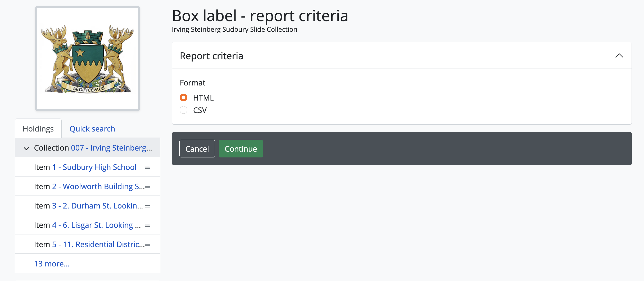644x281 pixels.
Task: Open Item 2 Woolworth Building link
Action: [103, 187]
